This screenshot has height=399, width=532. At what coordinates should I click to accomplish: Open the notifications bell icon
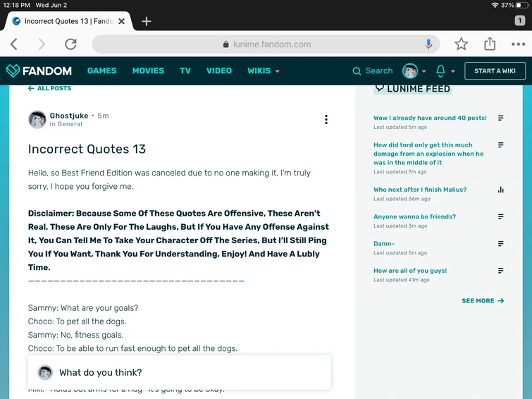pyautogui.click(x=440, y=70)
